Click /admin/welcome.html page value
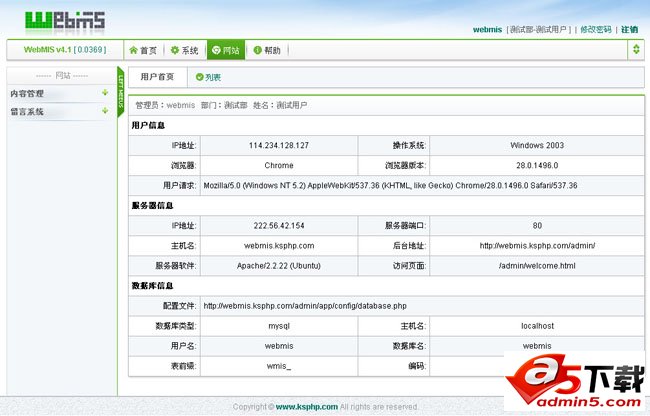 [x=537, y=266]
